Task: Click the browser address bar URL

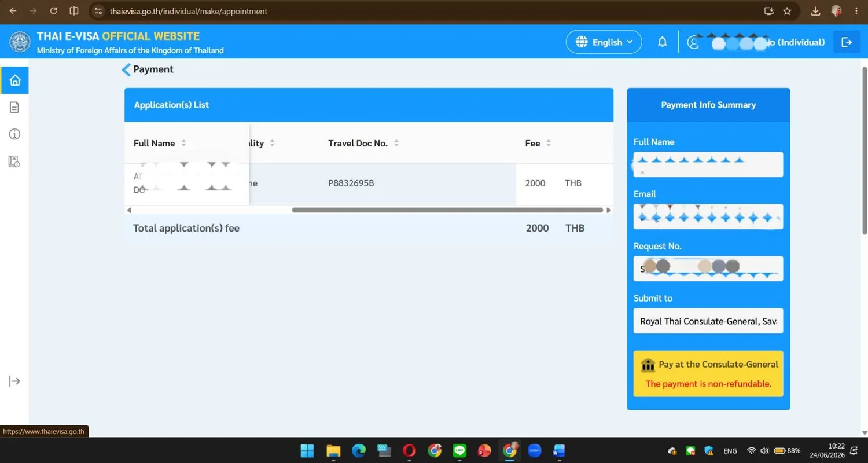Action: coord(189,11)
